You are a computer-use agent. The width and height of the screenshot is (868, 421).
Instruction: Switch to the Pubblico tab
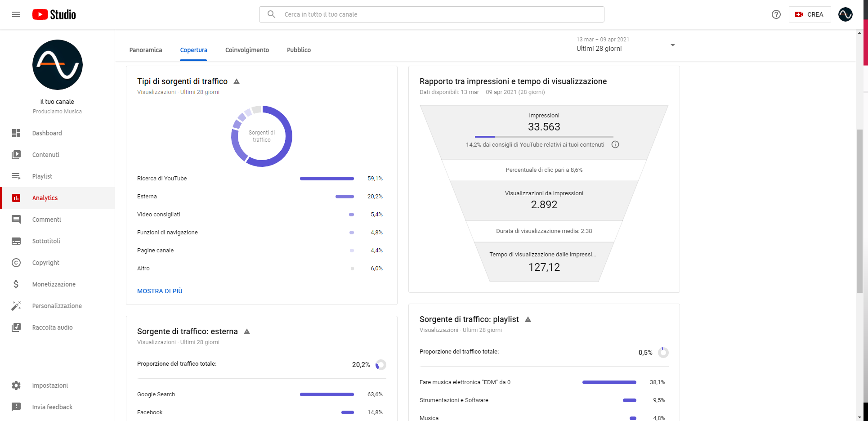click(x=299, y=50)
